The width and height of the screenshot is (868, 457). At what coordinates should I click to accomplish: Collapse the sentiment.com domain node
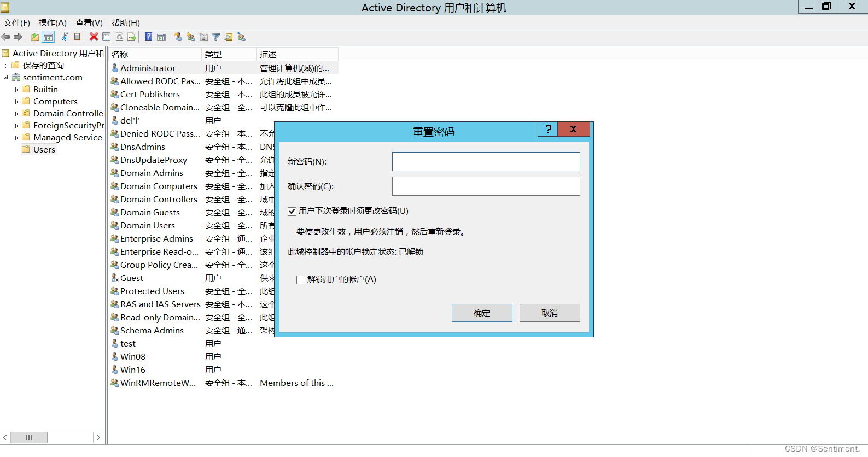pyautogui.click(x=6, y=78)
